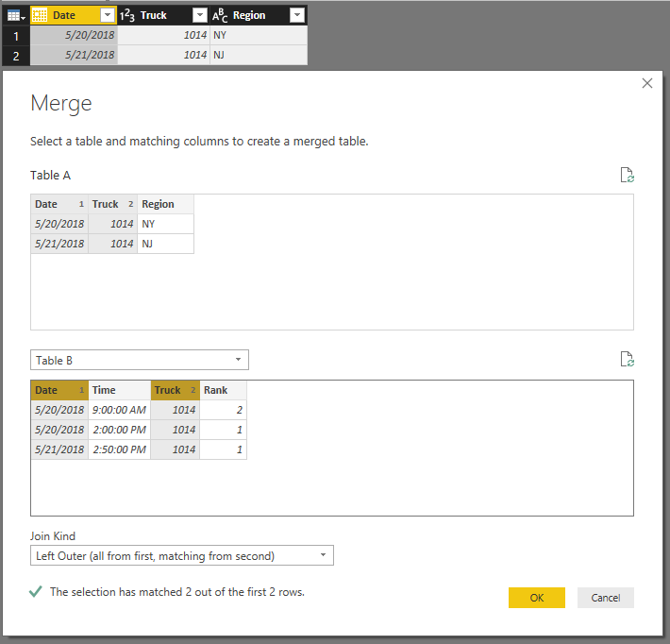
Task: Select the Rank column header in Table B
Action: (x=223, y=390)
